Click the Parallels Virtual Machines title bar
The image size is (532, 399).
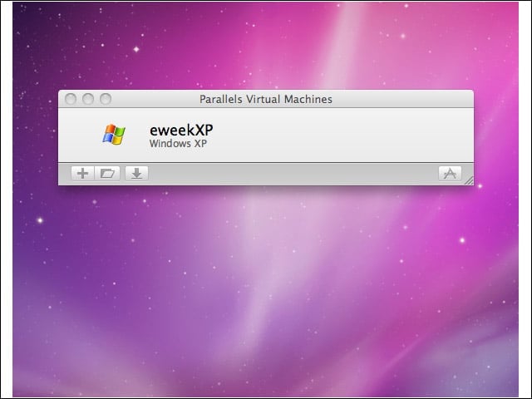coord(266,99)
